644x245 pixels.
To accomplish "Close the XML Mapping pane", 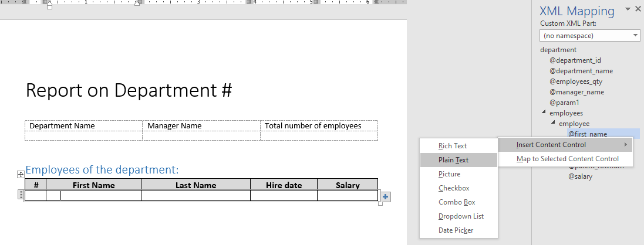I will pos(638,9).
